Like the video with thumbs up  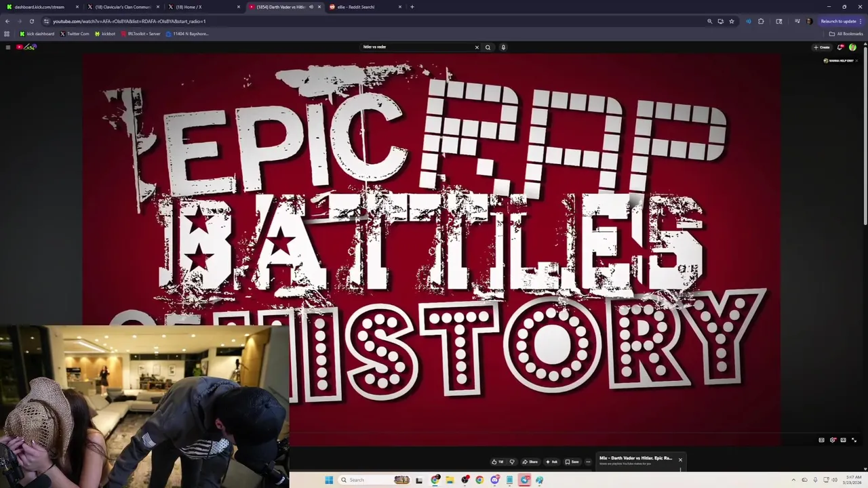tap(498, 462)
